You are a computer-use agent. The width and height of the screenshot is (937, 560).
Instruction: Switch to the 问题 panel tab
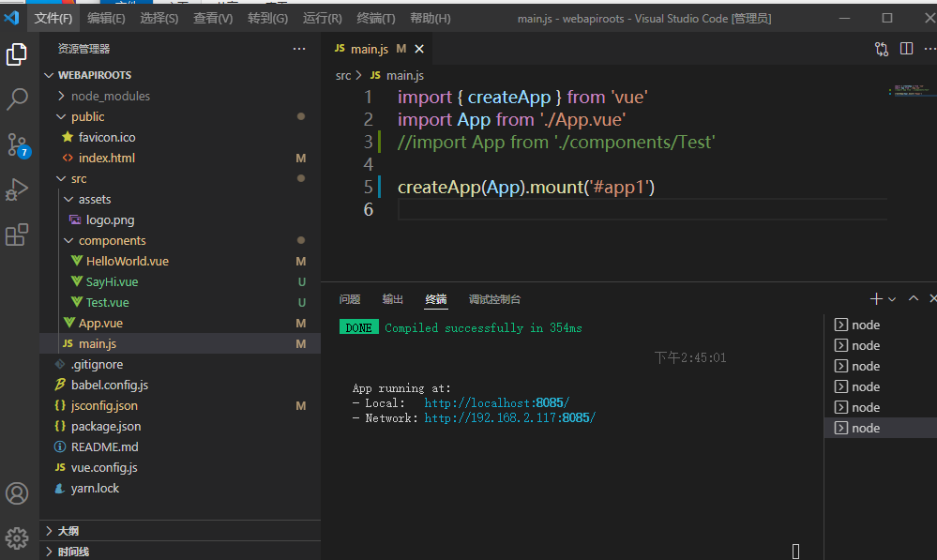(350, 299)
